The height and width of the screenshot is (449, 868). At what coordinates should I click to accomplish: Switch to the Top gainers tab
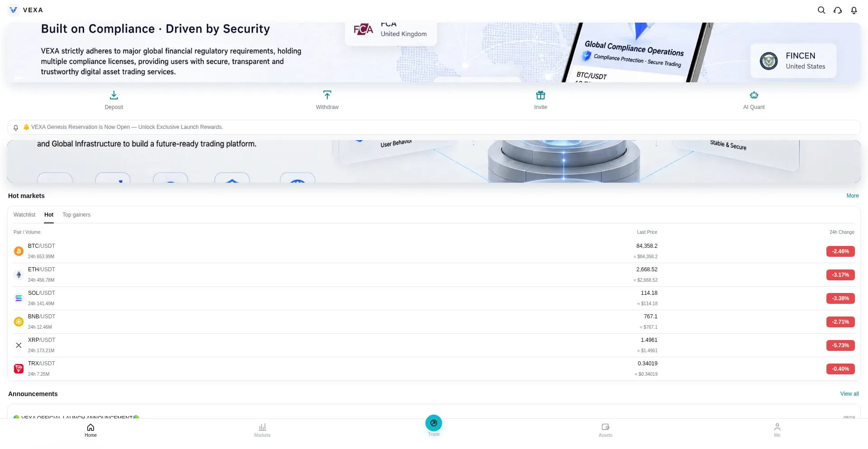[x=76, y=215]
